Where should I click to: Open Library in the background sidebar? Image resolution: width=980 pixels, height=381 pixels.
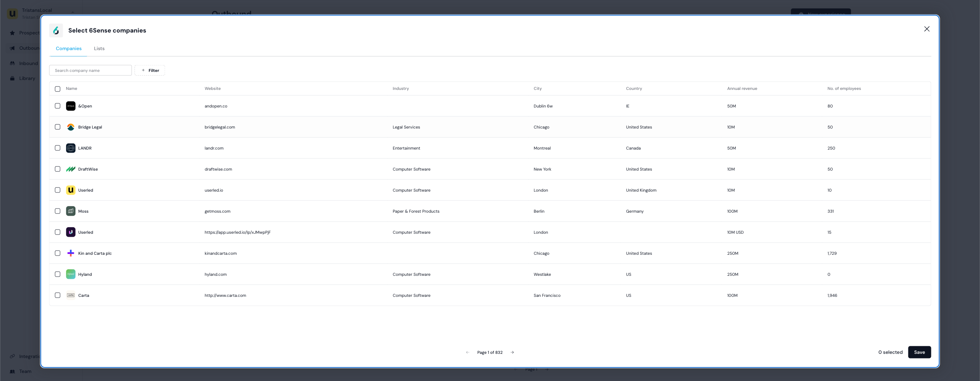[27, 78]
